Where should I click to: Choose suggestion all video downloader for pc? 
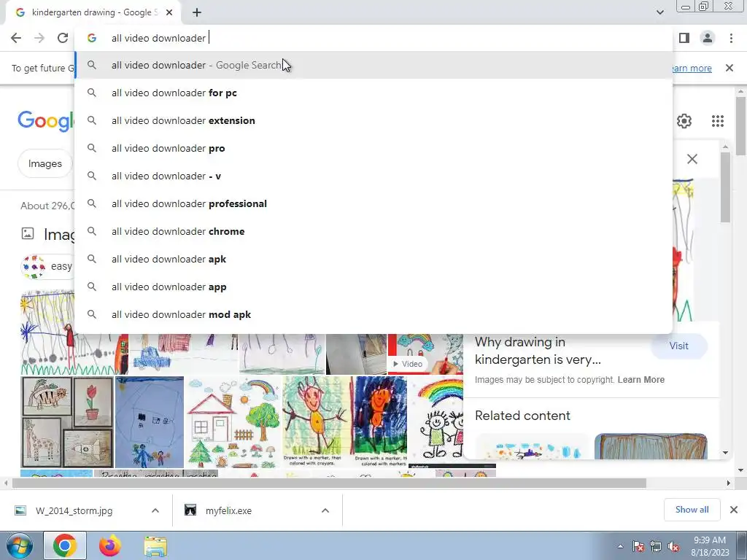(373, 93)
